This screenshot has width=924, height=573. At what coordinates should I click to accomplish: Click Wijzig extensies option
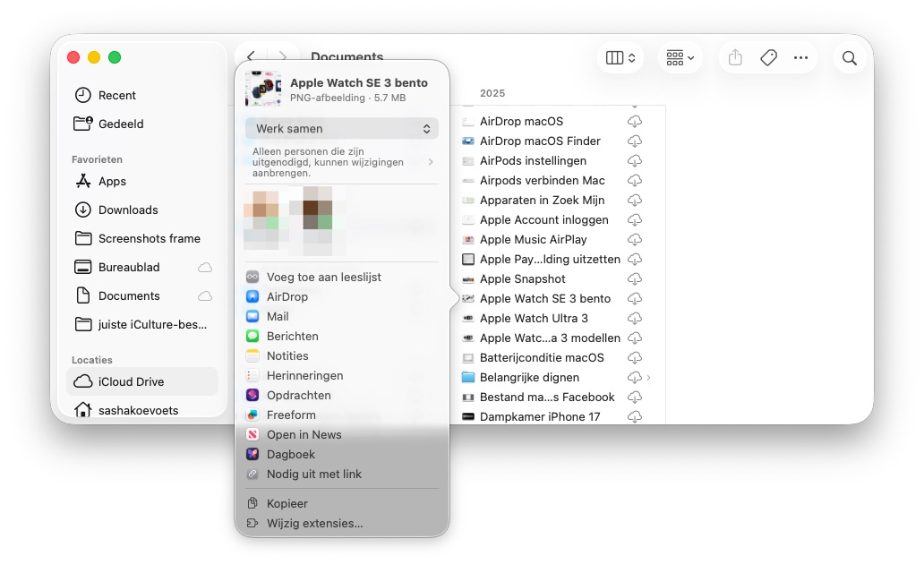click(x=314, y=524)
